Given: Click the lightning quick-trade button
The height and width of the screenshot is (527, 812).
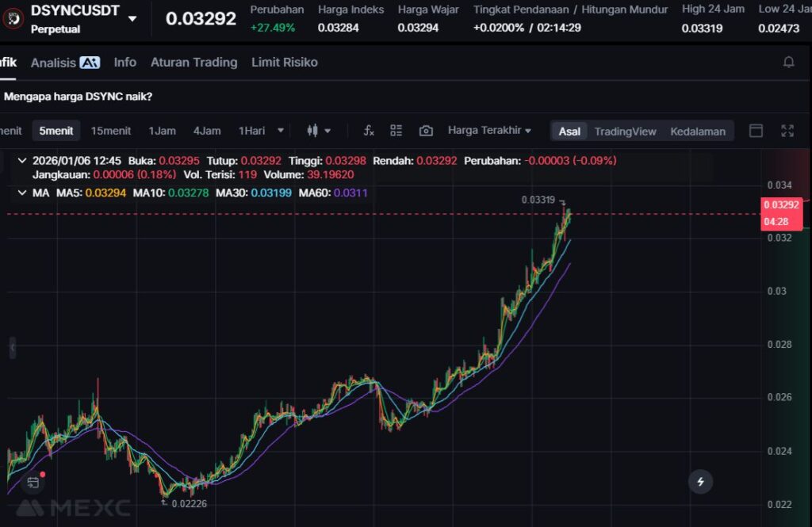Looking at the screenshot, I should (x=700, y=481).
